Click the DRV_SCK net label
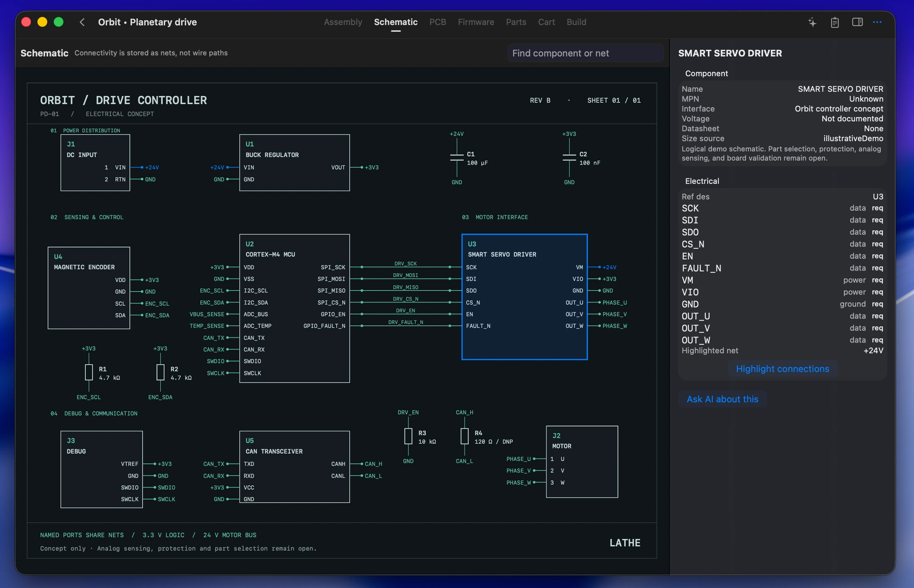Screen dimensions: 914x588 pos(405,263)
